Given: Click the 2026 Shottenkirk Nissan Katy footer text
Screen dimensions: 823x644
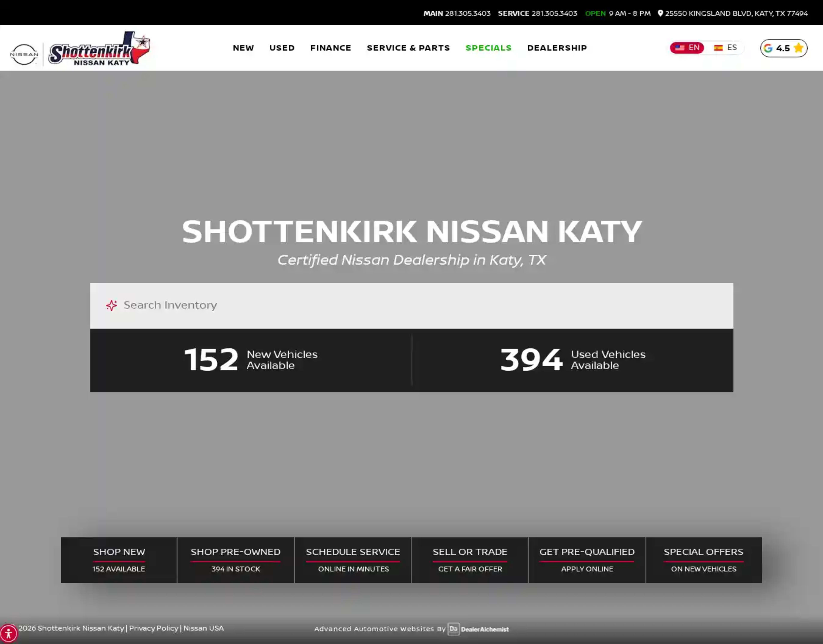Looking at the screenshot, I should (71, 628).
